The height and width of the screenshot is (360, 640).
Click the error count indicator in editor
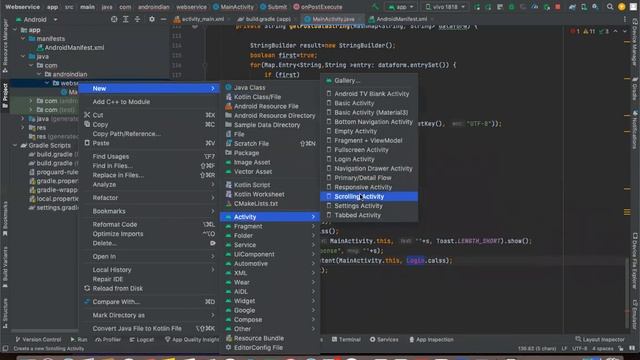coord(575,31)
